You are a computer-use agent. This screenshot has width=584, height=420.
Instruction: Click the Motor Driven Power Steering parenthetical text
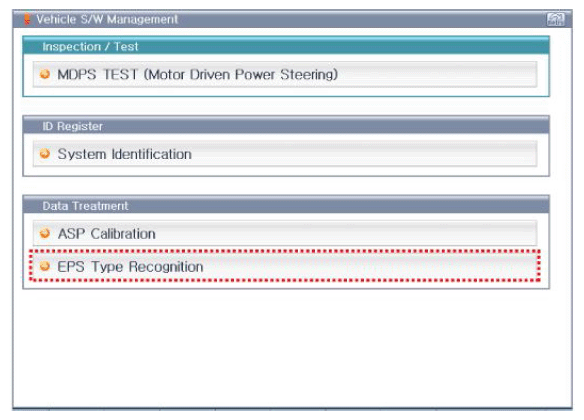coord(241,74)
